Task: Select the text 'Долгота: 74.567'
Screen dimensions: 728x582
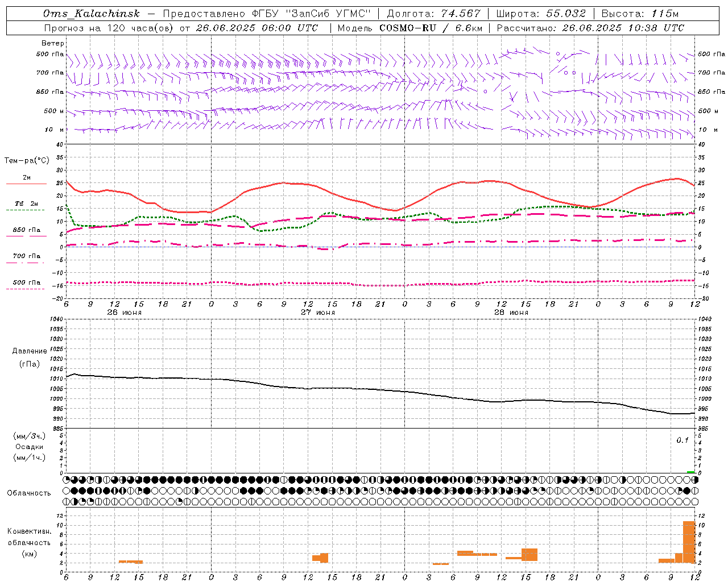Action: 434,14
